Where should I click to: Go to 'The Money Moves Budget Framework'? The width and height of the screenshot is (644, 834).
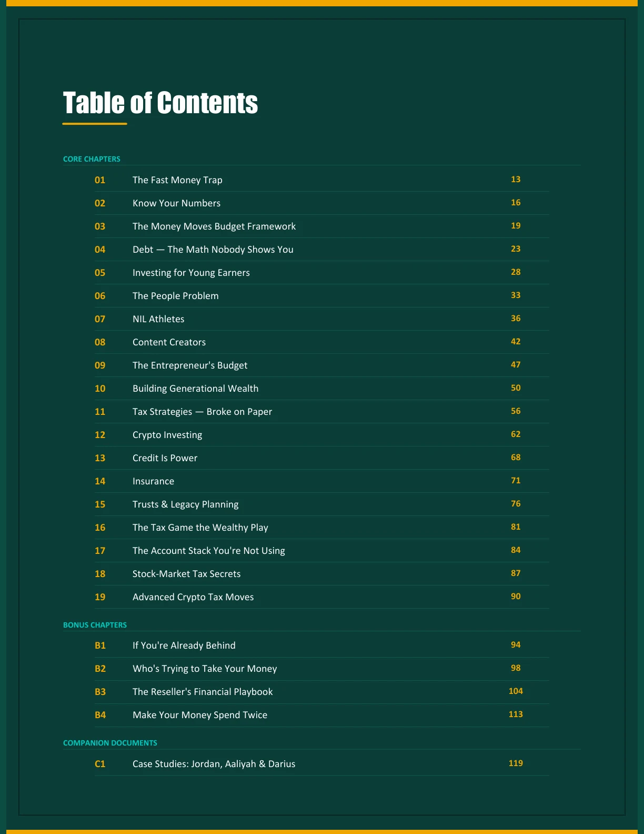point(214,226)
